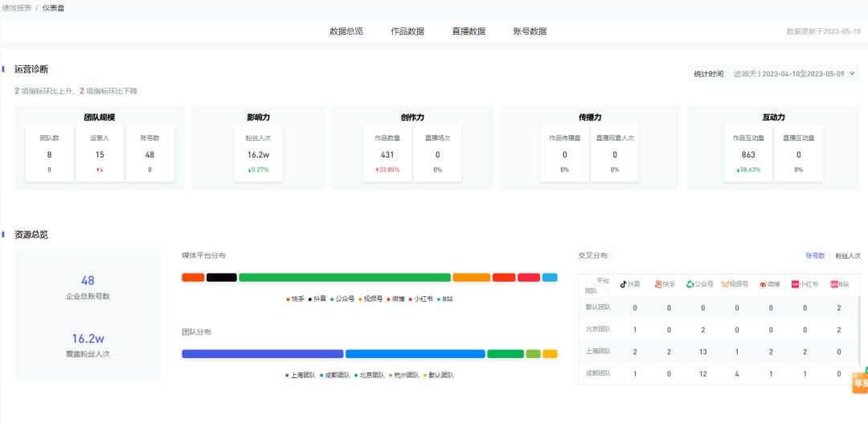Click the green down arrow under 粉丝人次 card

click(x=249, y=170)
